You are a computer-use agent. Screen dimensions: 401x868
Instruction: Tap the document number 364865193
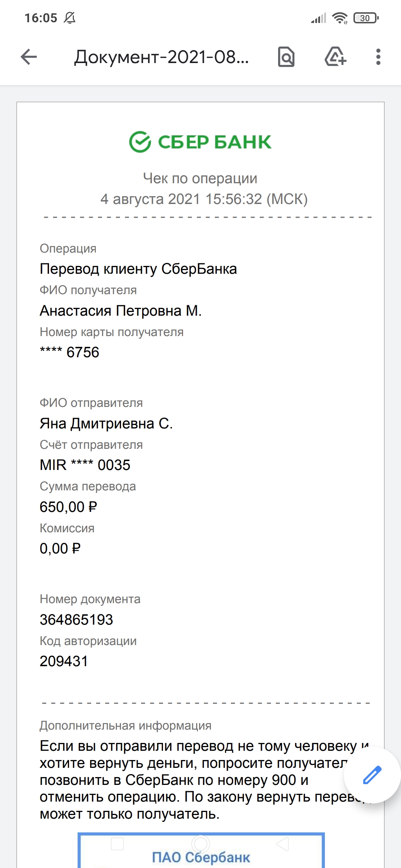(76, 620)
